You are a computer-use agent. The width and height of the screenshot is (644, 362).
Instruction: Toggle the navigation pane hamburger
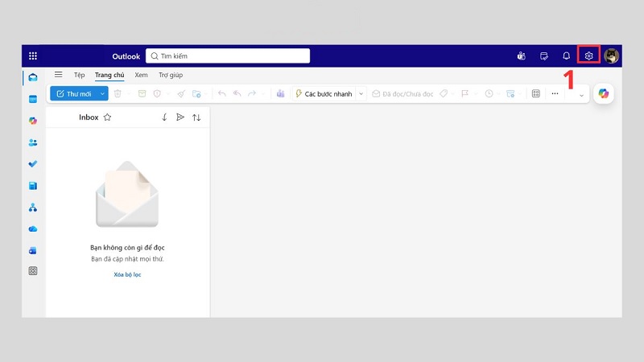[x=58, y=74]
